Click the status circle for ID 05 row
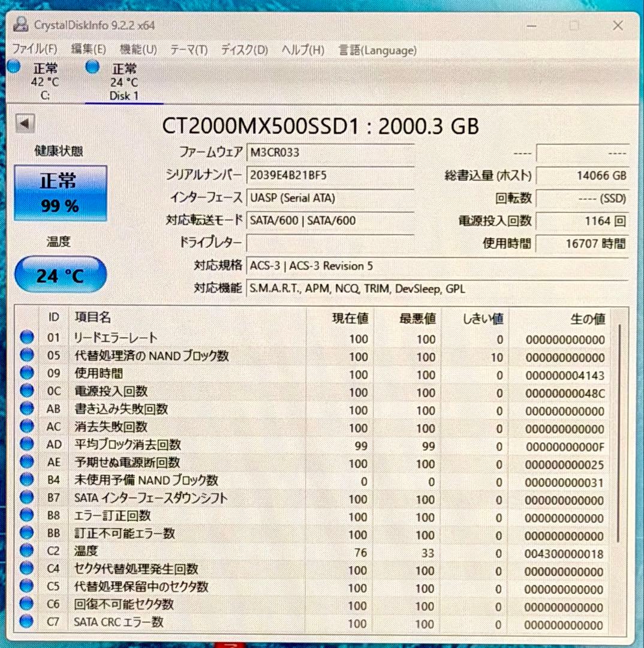The width and height of the screenshot is (644, 648). click(x=27, y=355)
